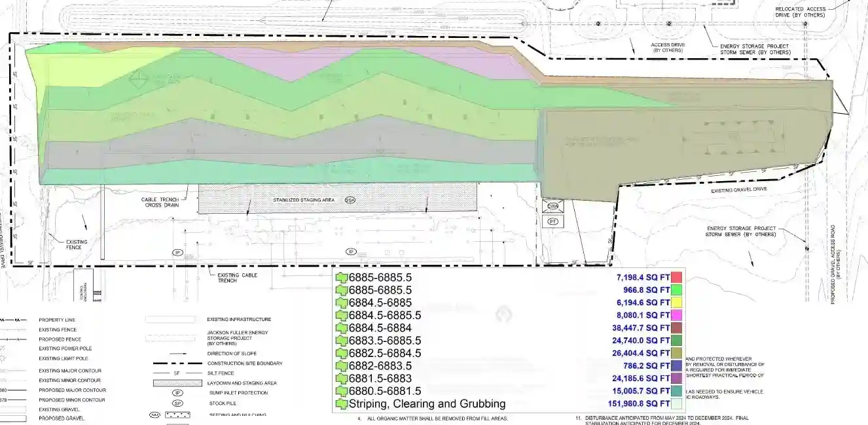Select the area icon next to 6882.5-6884.5
868x425 pixels.
pyautogui.click(x=342, y=353)
